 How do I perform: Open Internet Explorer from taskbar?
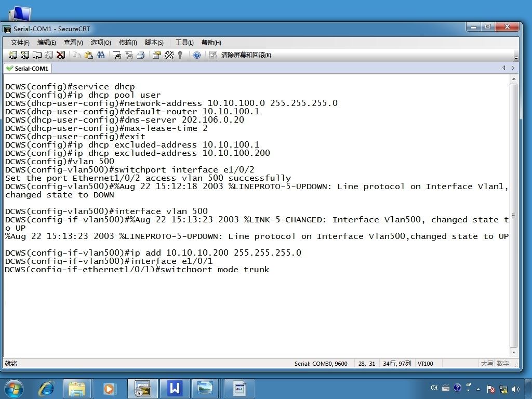pos(46,389)
